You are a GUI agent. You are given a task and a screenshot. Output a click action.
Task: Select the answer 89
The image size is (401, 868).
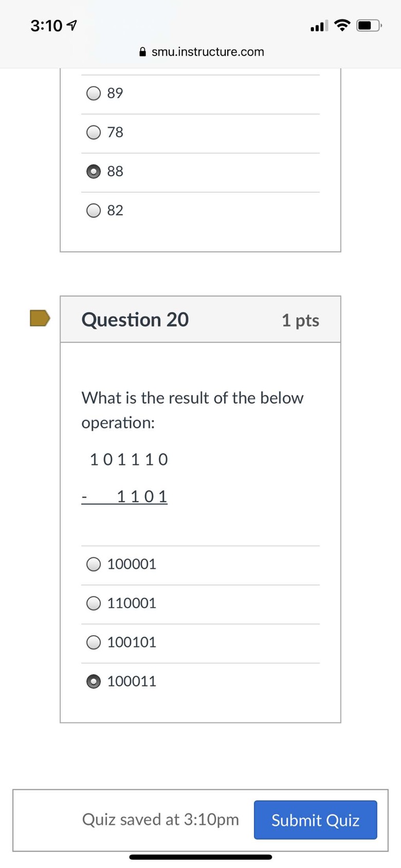click(x=94, y=93)
